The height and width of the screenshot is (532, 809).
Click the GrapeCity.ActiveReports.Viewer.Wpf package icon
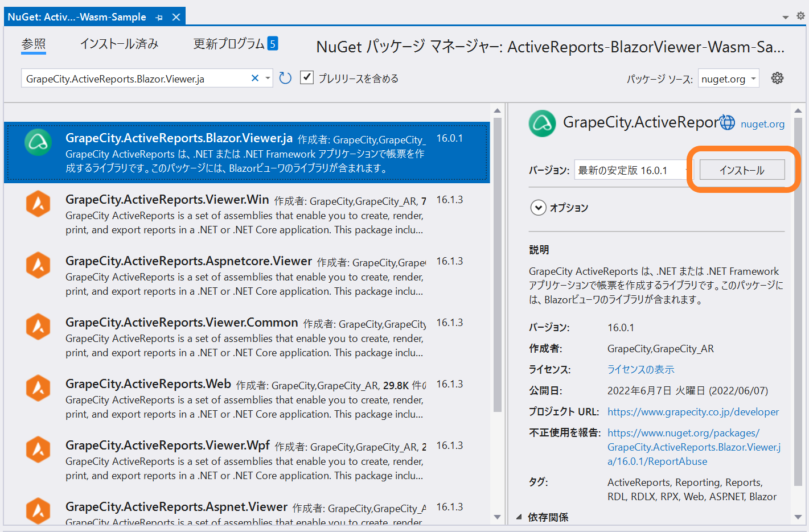(x=38, y=449)
